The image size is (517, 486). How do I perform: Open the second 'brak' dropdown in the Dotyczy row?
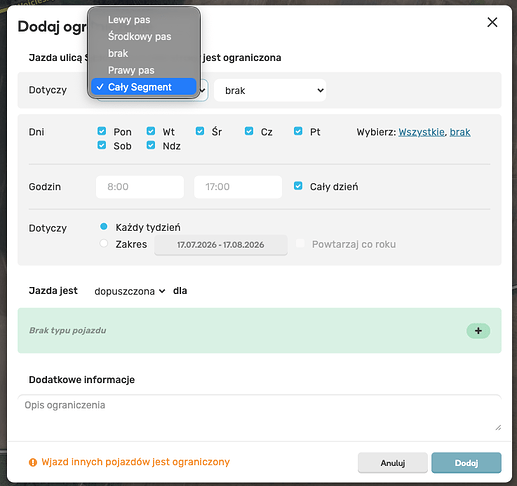click(270, 90)
